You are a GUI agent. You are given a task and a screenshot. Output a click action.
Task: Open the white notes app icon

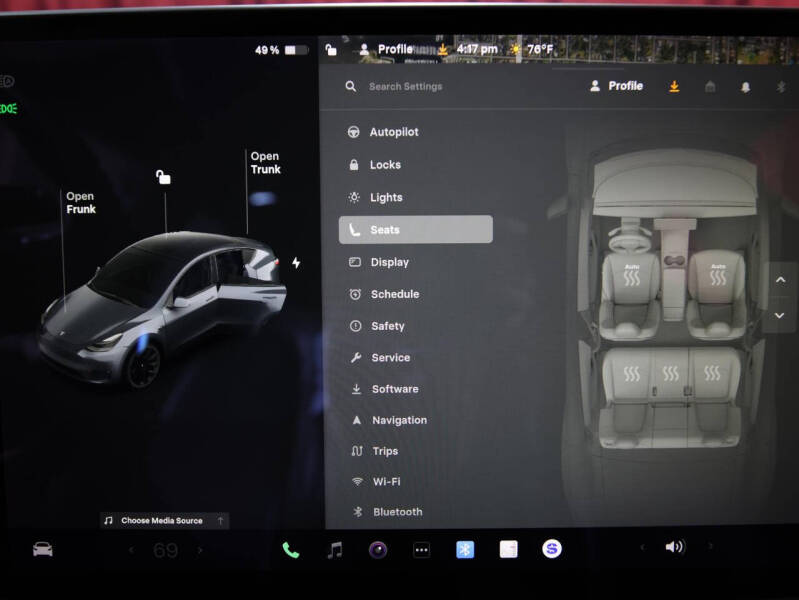(509, 550)
